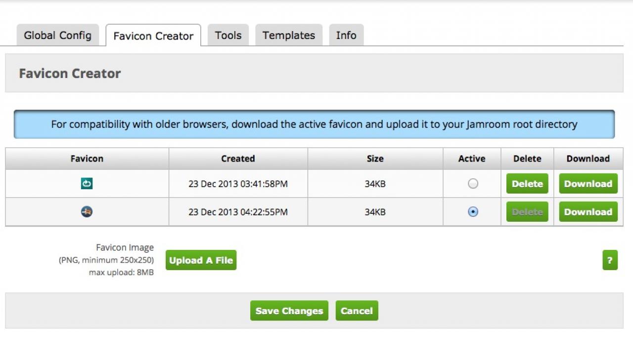This screenshot has width=633, height=364.
Task: Download the currently active 04:22:55PM favicon
Action: click(588, 212)
